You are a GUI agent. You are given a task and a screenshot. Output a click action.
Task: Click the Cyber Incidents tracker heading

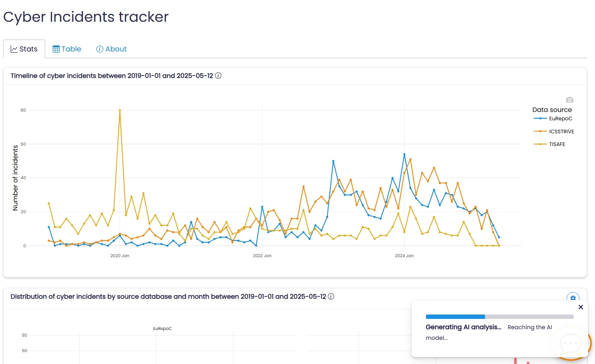pos(86,17)
